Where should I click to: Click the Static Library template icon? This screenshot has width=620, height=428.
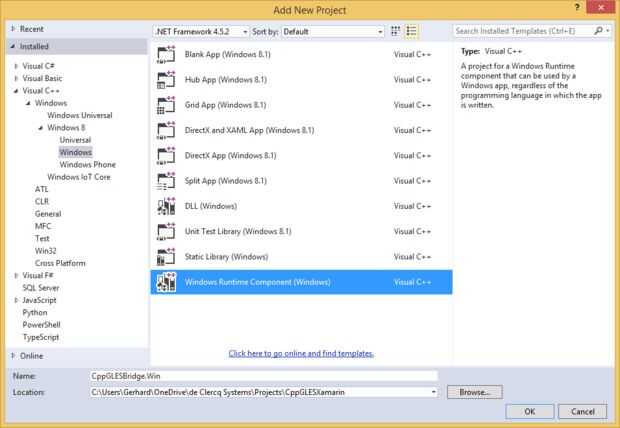[166, 257]
